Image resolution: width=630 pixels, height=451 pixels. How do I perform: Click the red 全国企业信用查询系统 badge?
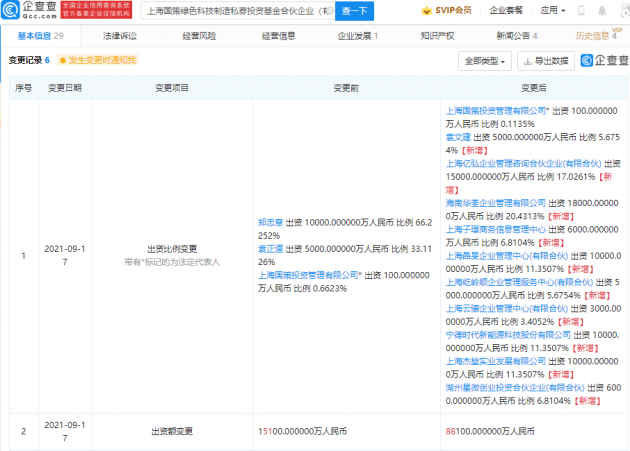(x=96, y=10)
